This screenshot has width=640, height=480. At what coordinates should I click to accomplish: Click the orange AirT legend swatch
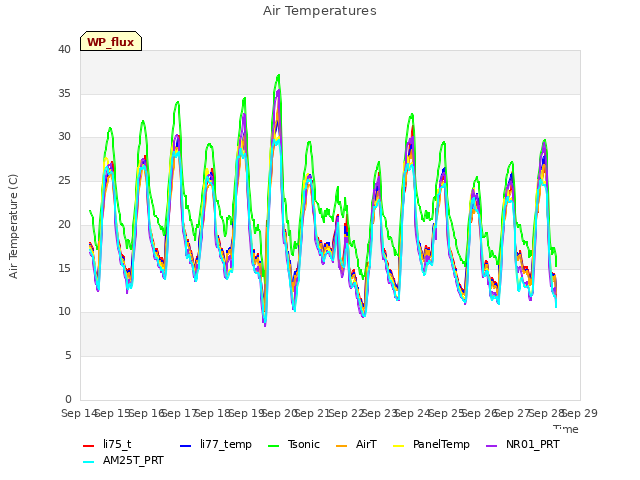[342, 446]
